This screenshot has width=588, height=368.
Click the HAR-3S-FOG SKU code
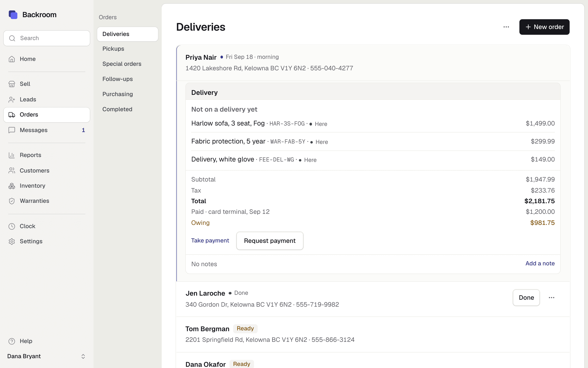click(287, 124)
